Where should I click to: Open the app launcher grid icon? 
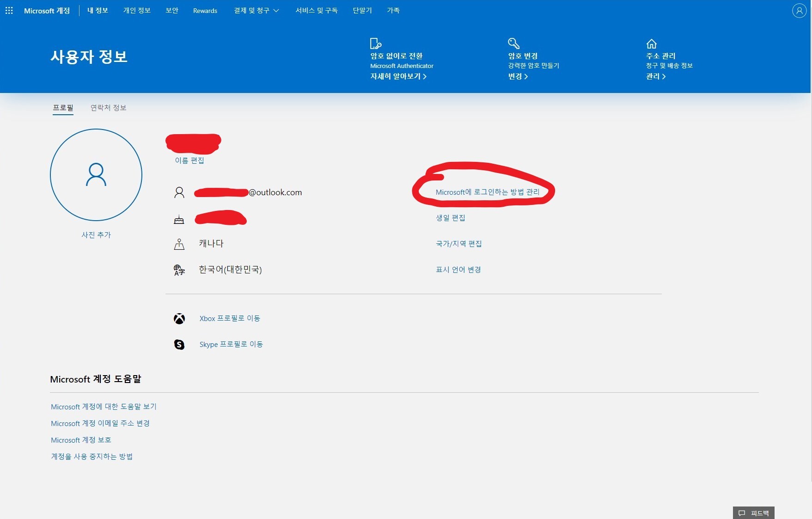point(9,10)
